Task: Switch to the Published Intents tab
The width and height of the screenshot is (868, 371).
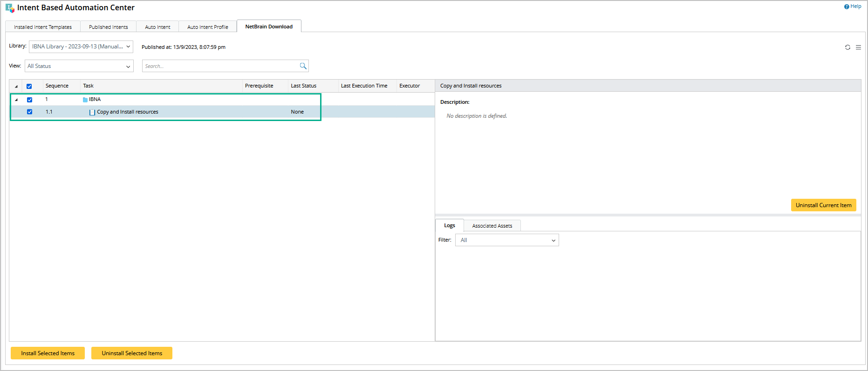Action: click(x=108, y=27)
